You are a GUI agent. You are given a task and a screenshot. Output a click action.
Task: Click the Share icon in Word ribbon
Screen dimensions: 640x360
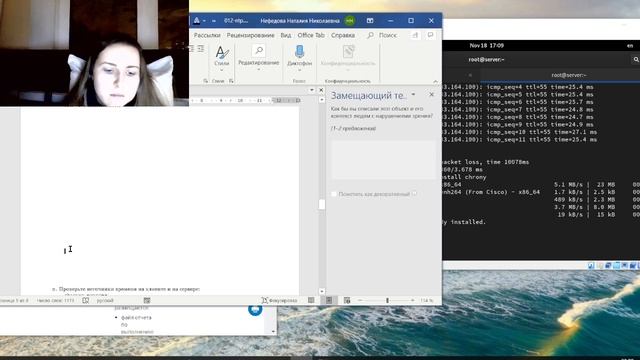(x=415, y=35)
